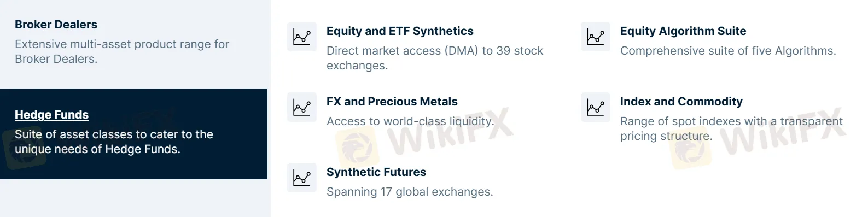Click the Equity and ETF Synthetics chart icon
The width and height of the screenshot is (868, 217).
coord(302,37)
